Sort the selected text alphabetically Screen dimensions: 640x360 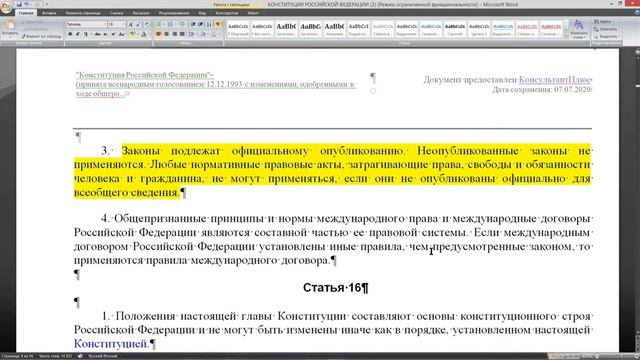(209, 24)
